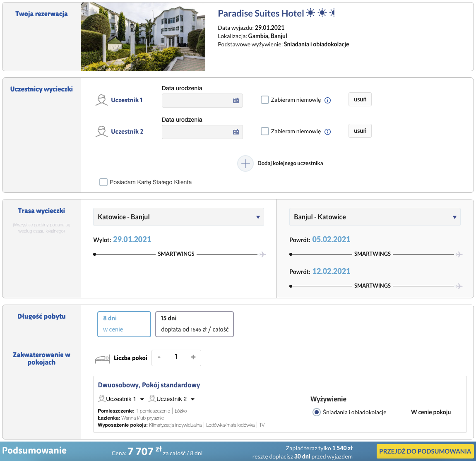Remove Uczestnik 1 with usuń button
This screenshot has width=476, height=461.
pyautogui.click(x=360, y=99)
